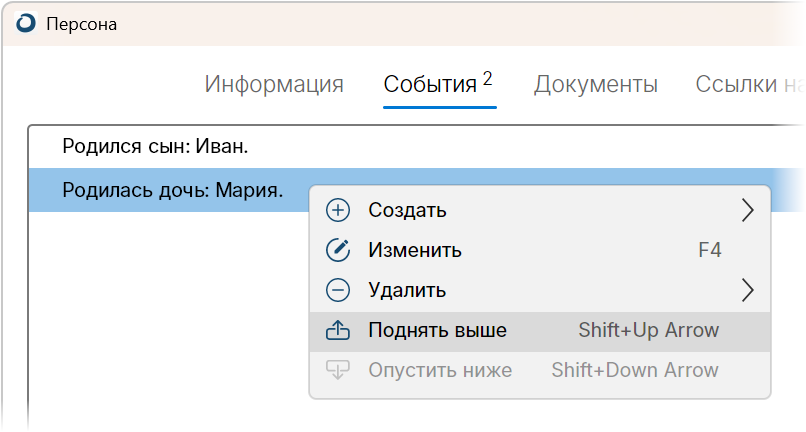Select the Удалить menu entry text
This screenshot has width=806, height=432.
[407, 291]
